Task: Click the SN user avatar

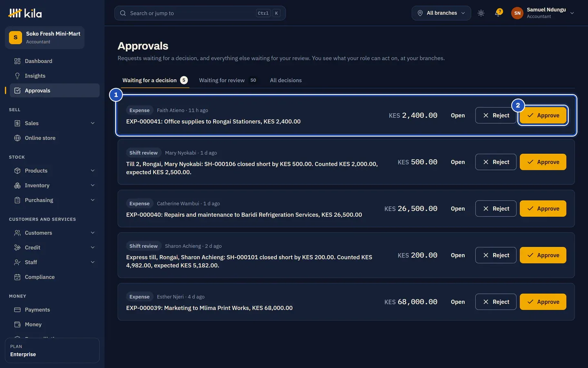Action: [x=517, y=13]
